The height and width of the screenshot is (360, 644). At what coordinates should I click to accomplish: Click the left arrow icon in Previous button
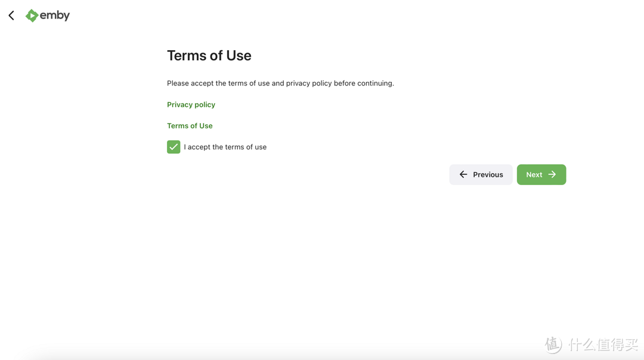[463, 174]
